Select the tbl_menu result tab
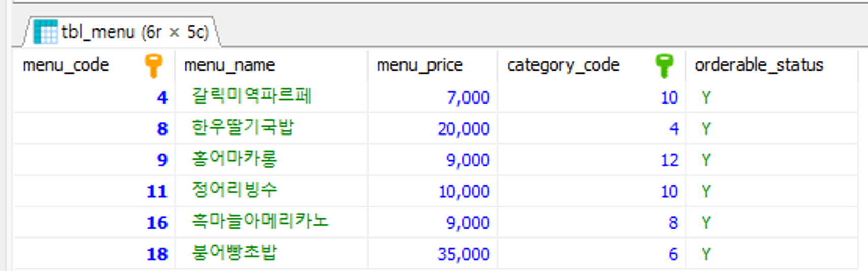Screen dimensions: 868x271 click(x=122, y=32)
